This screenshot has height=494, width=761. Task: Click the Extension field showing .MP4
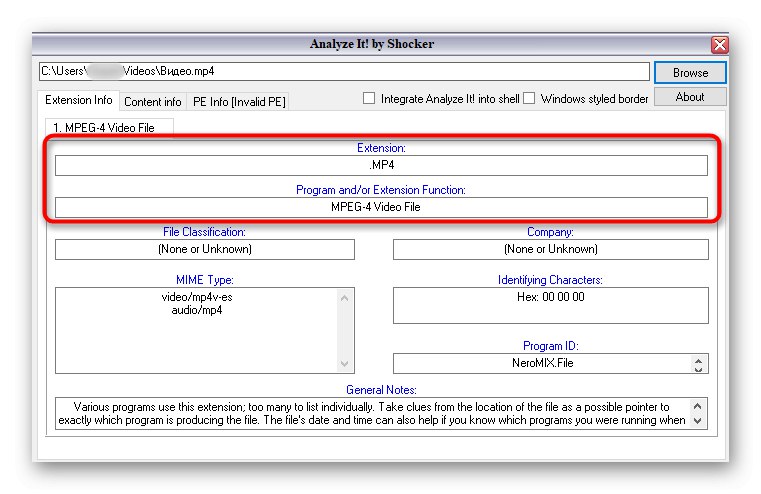coord(381,165)
